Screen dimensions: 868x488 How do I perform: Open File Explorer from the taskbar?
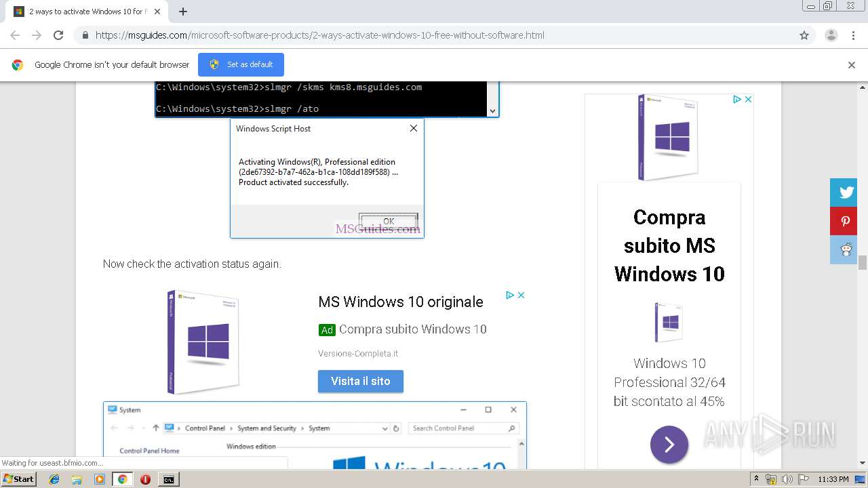coord(77,479)
